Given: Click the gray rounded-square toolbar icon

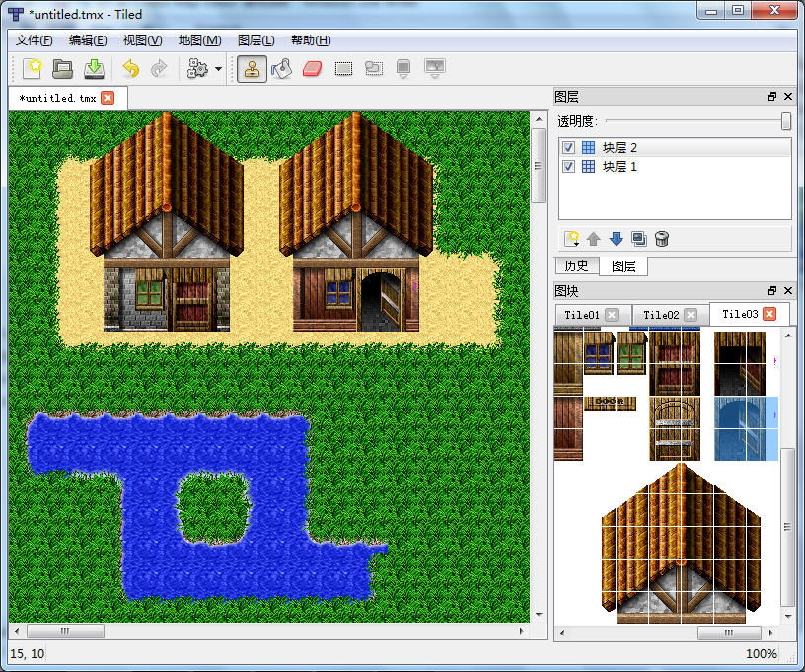Looking at the screenshot, I should [403, 68].
